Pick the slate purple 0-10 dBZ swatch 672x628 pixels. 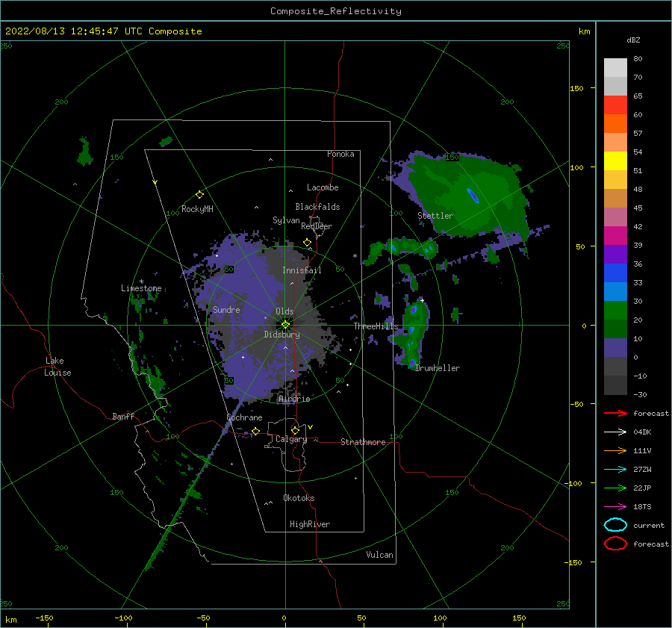[615, 348]
